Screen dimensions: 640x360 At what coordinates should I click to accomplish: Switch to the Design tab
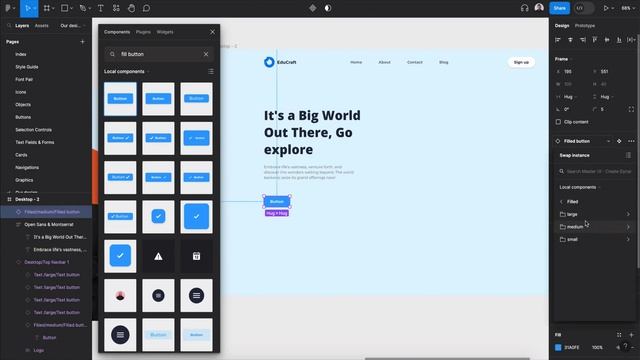click(x=562, y=25)
